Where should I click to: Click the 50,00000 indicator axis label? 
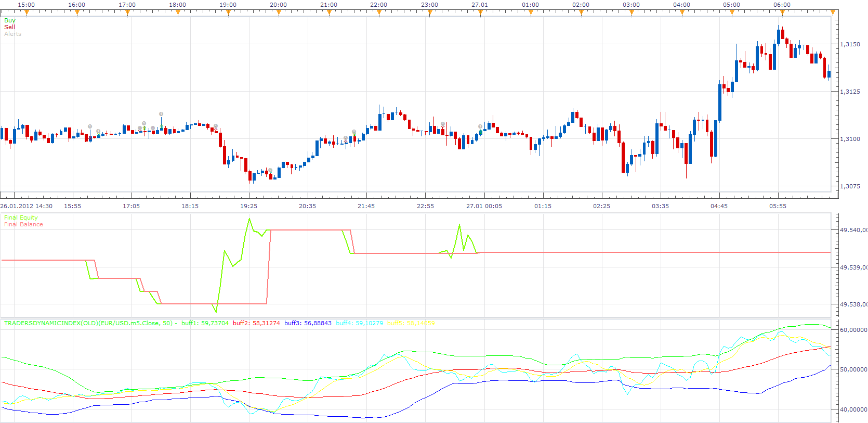[x=853, y=369]
